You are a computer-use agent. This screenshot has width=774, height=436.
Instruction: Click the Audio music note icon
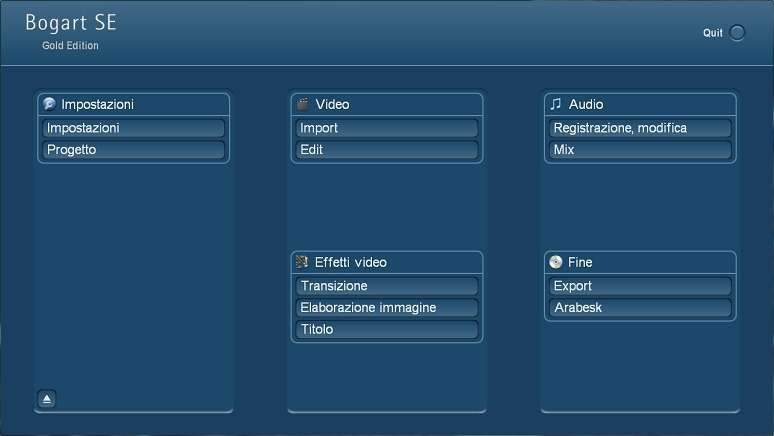point(556,104)
